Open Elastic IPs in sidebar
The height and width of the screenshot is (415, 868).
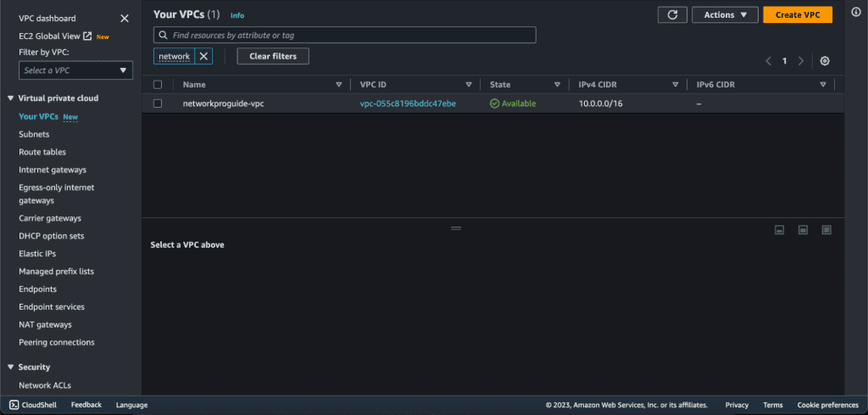37,254
